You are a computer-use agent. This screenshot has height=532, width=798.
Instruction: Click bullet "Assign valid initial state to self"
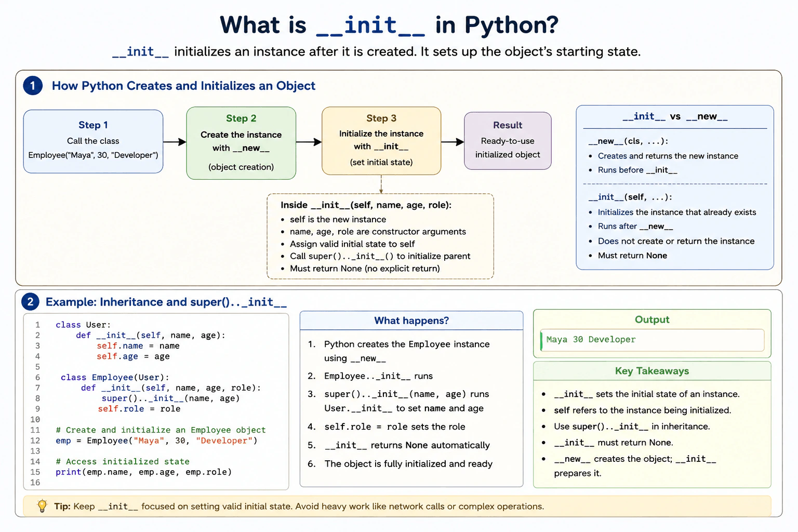352,244
